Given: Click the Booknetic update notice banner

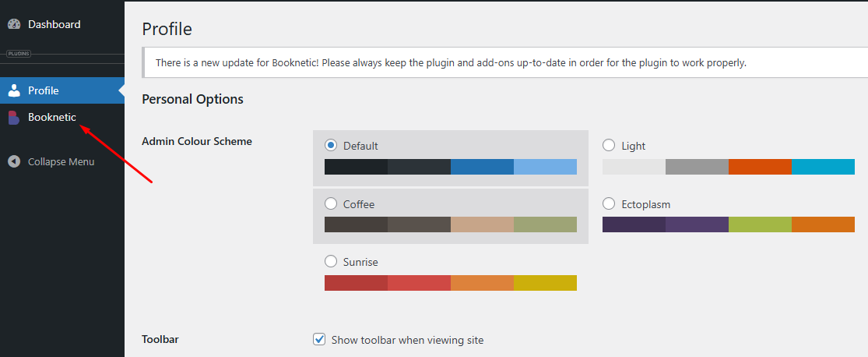Looking at the screenshot, I should [451, 62].
